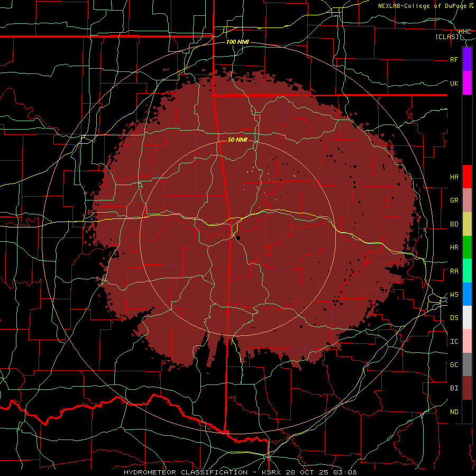The width and height of the screenshot is (476, 476).
Task: Click the HHC product code label
Action: coord(464,32)
